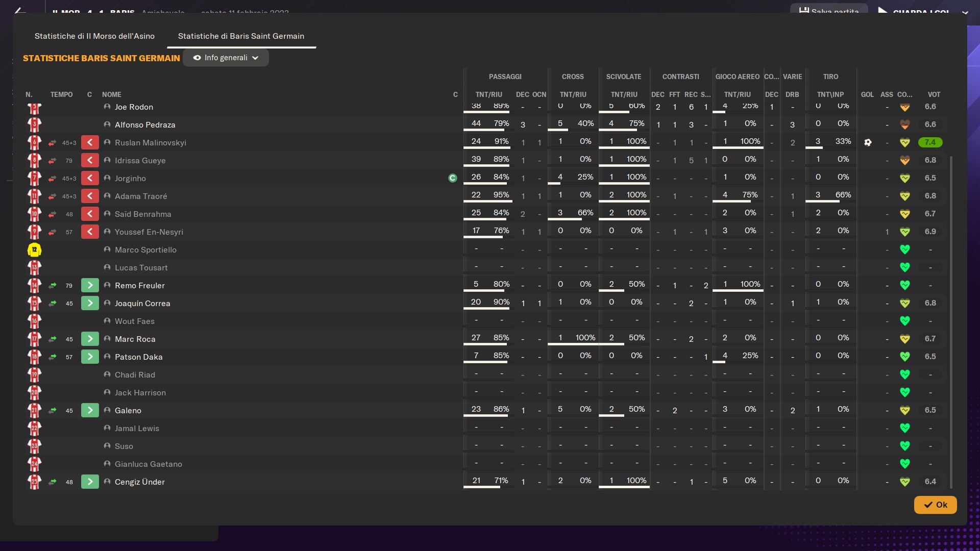Image resolution: width=980 pixels, height=551 pixels.
Task: Click Galeno's green substitution swap arrows icon
Action: 53,410
